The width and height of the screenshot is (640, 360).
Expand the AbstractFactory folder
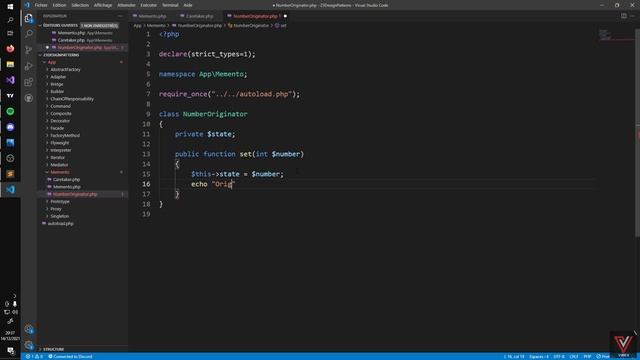click(x=47, y=69)
